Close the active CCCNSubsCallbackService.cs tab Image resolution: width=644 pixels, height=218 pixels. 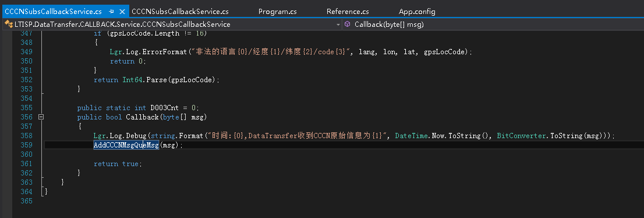tap(122, 12)
